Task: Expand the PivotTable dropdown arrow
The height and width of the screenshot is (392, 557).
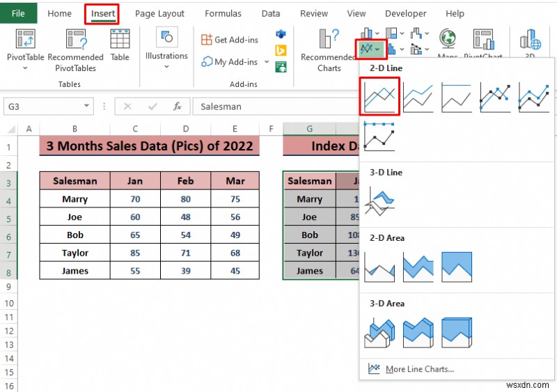Action: pyautogui.click(x=25, y=68)
